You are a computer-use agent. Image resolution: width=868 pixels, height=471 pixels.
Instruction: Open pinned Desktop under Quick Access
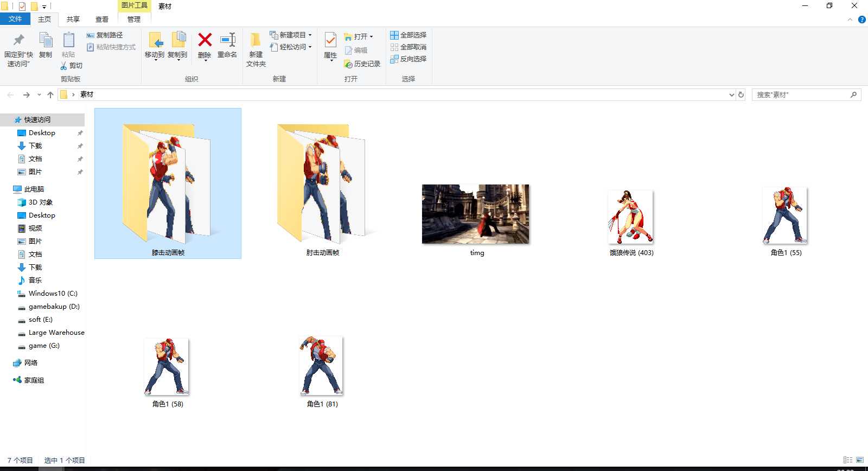[42, 133]
